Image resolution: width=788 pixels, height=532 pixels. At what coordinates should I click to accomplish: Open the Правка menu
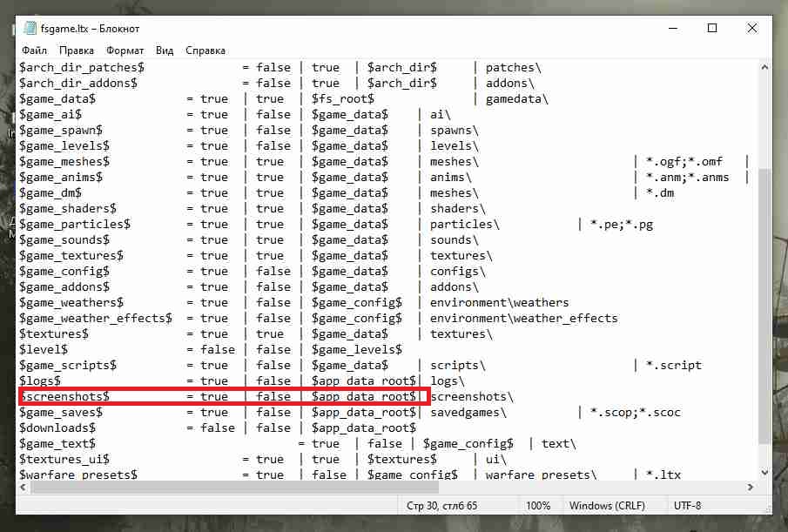pyautogui.click(x=77, y=51)
